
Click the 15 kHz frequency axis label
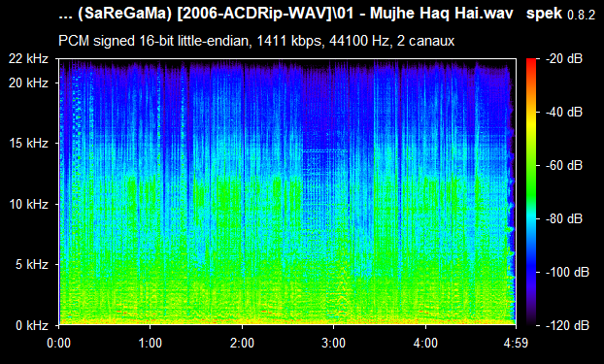[29, 144]
